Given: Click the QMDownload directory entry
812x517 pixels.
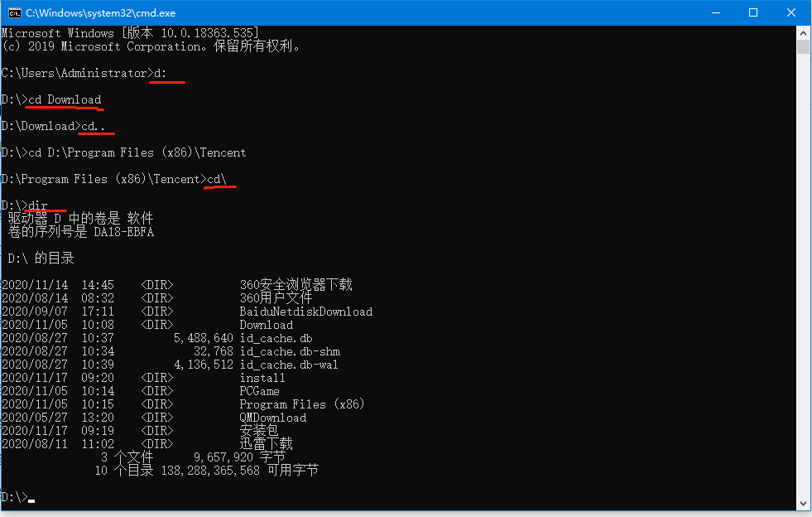Looking at the screenshot, I should (x=273, y=418).
